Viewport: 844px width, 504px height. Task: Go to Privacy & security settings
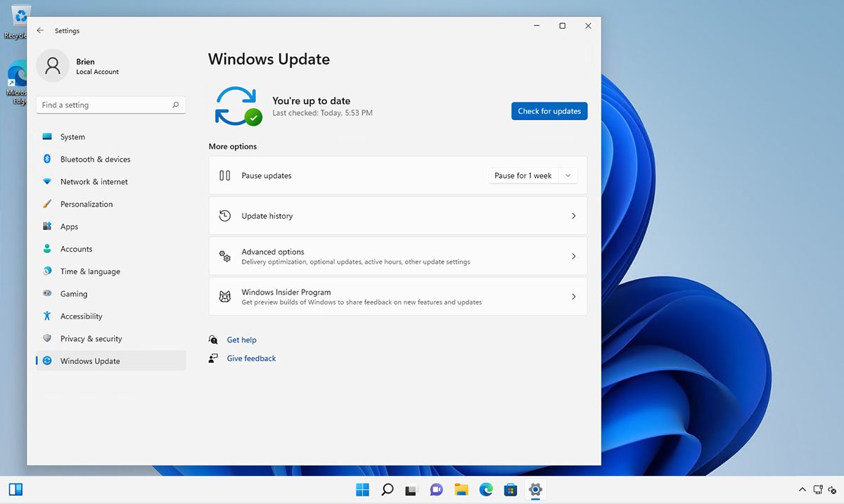click(91, 339)
